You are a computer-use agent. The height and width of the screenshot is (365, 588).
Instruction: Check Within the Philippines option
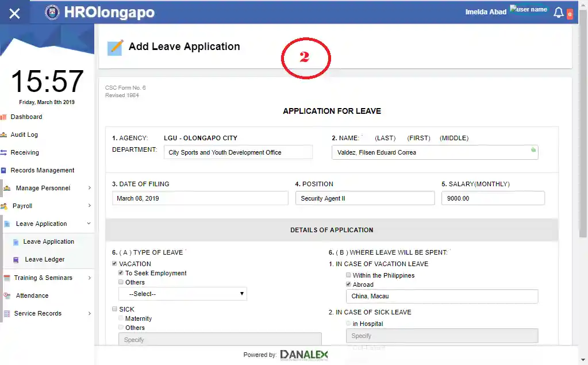pos(348,275)
